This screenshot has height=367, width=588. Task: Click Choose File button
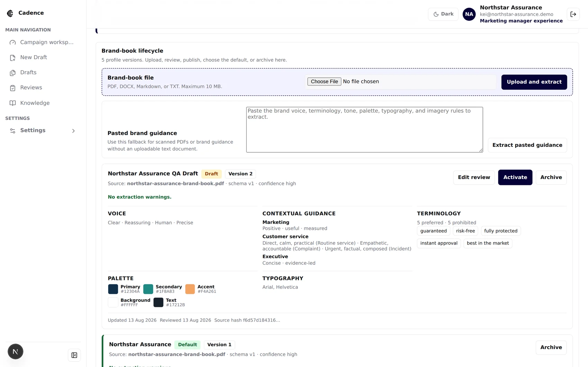[324, 82]
